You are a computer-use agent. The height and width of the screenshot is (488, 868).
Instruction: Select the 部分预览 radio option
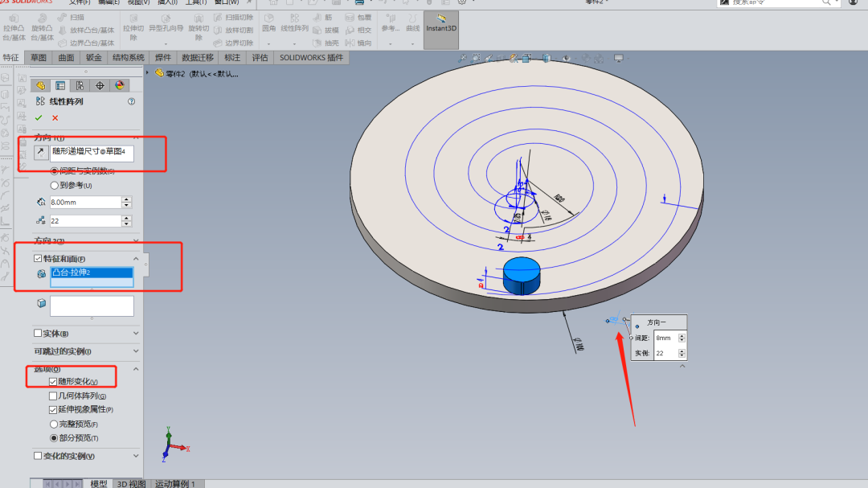(54, 437)
